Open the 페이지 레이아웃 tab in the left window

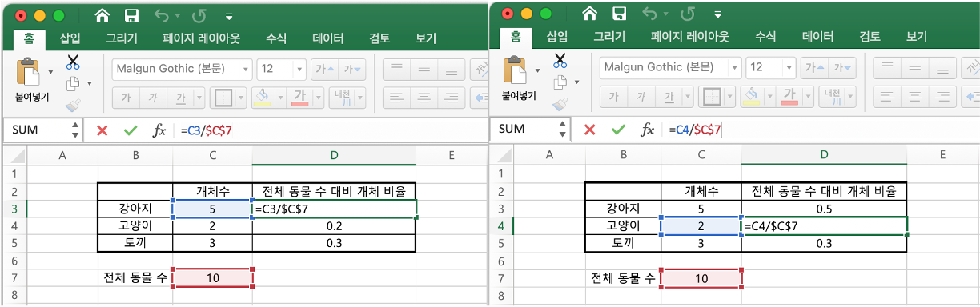coord(202,38)
